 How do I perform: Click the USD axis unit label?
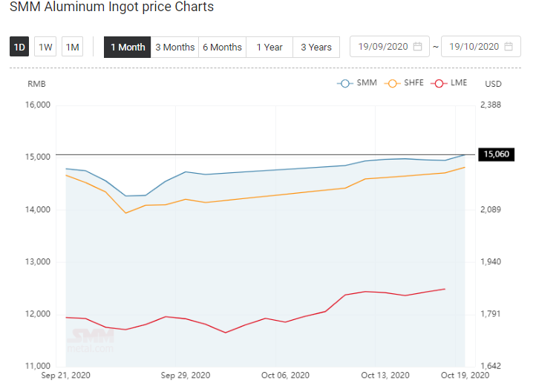coord(493,84)
